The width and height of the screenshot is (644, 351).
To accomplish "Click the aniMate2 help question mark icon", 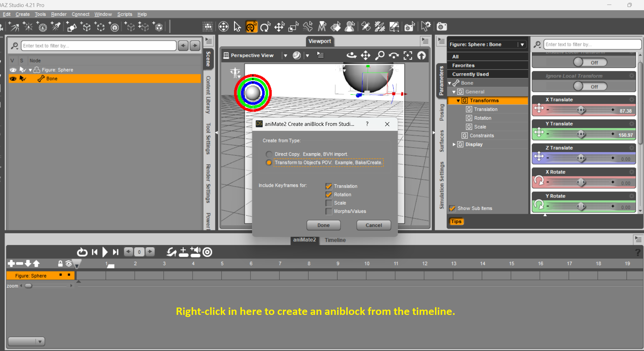I will tap(638, 252).
